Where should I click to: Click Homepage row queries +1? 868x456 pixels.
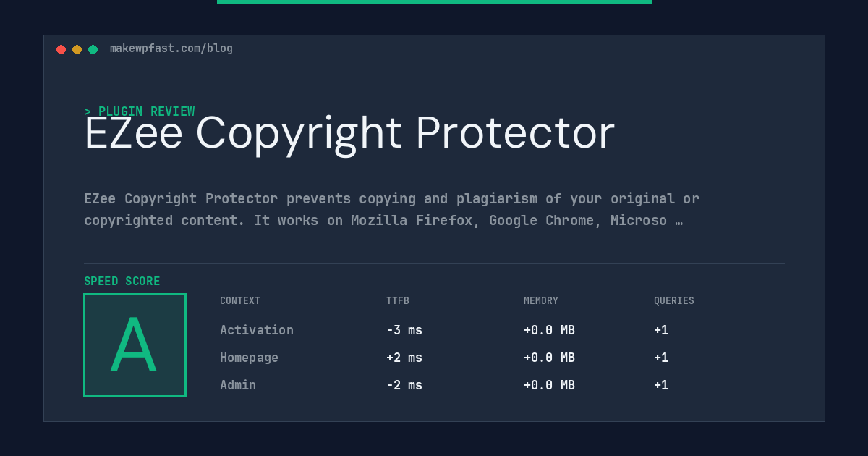coord(661,358)
